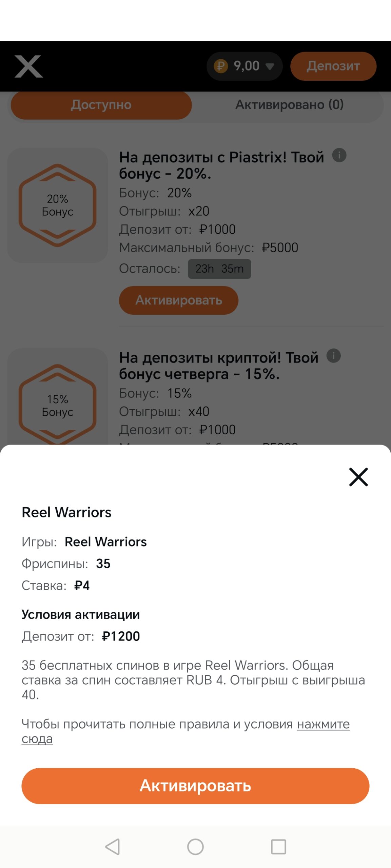
Task: Activate the Piastrix 20% bonus
Action: 178,300
